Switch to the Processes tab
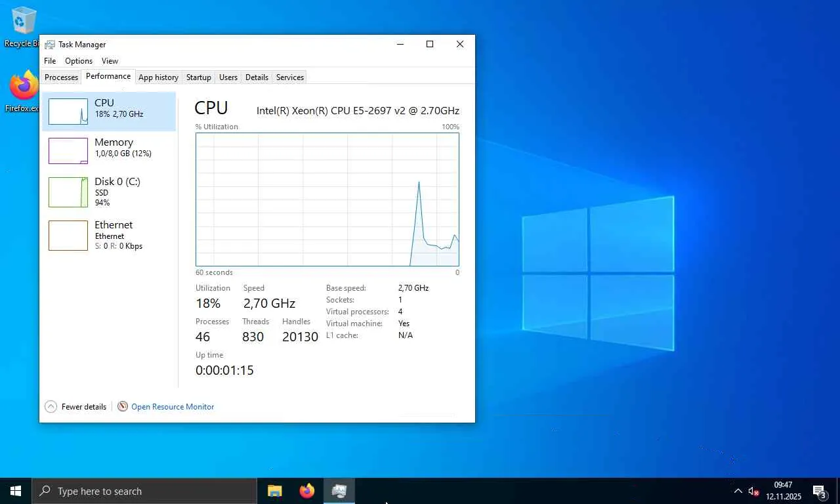This screenshot has height=504, width=840. tap(62, 77)
